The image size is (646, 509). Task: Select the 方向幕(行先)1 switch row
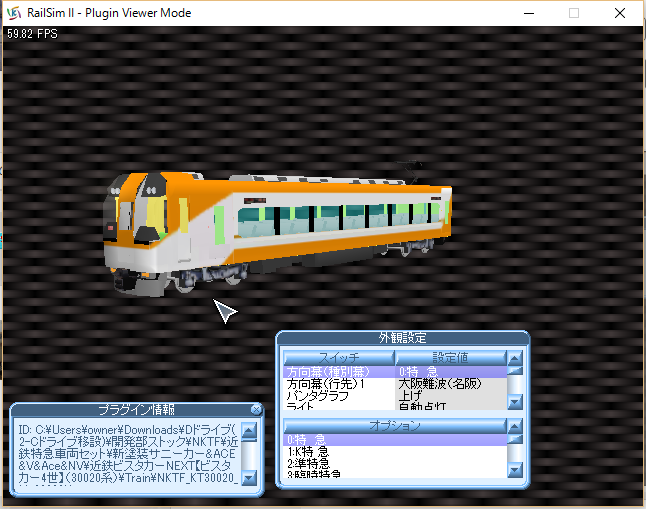tap(339, 384)
